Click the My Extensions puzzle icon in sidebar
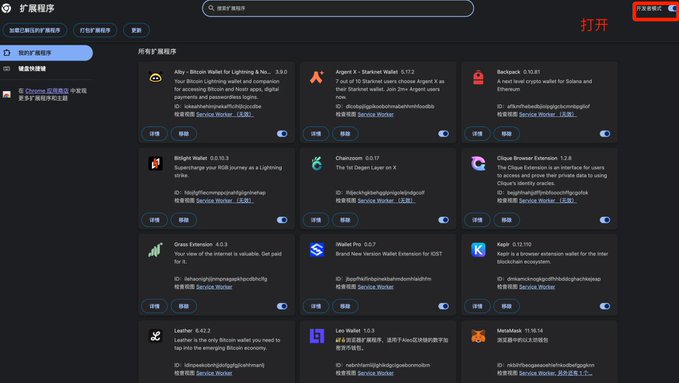The width and height of the screenshot is (679, 383). point(6,53)
